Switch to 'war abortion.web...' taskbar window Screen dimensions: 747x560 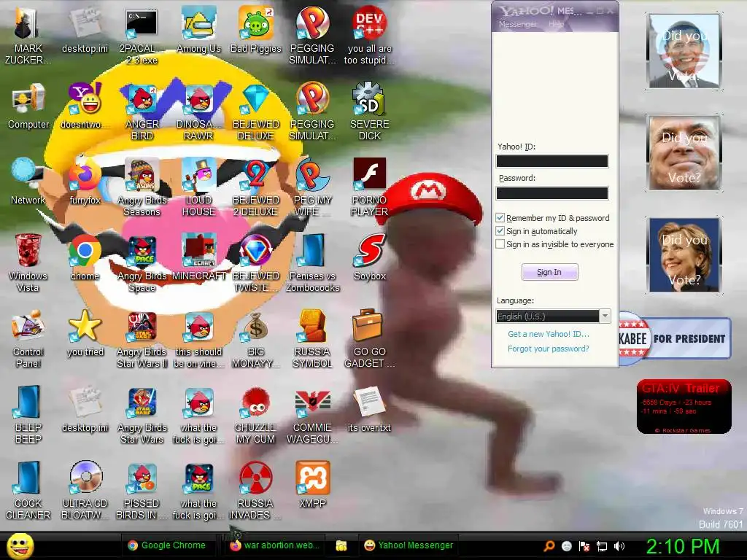coord(275,545)
